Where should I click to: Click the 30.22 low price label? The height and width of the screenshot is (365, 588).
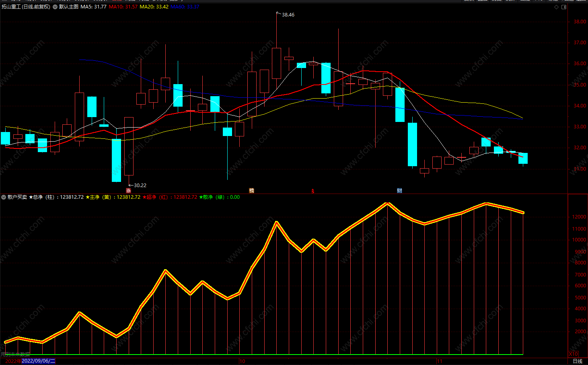(x=140, y=186)
